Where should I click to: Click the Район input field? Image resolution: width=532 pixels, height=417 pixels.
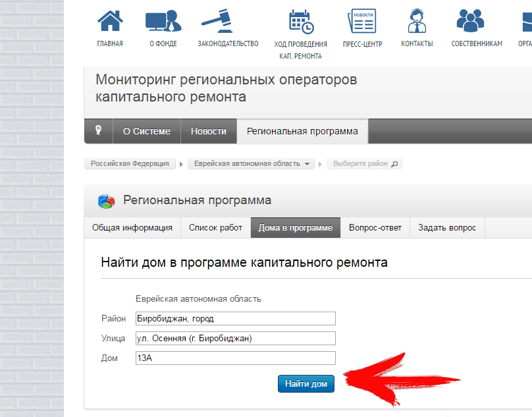click(236, 319)
